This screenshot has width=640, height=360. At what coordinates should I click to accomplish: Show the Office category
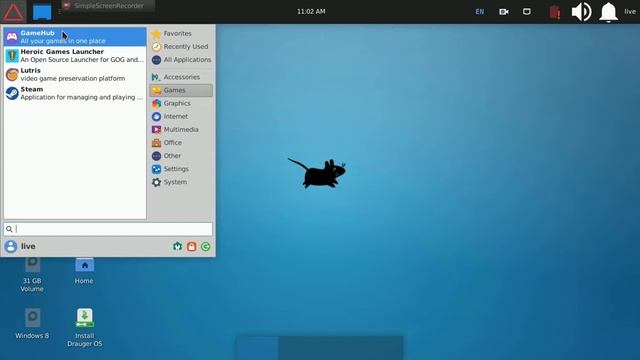click(181, 142)
